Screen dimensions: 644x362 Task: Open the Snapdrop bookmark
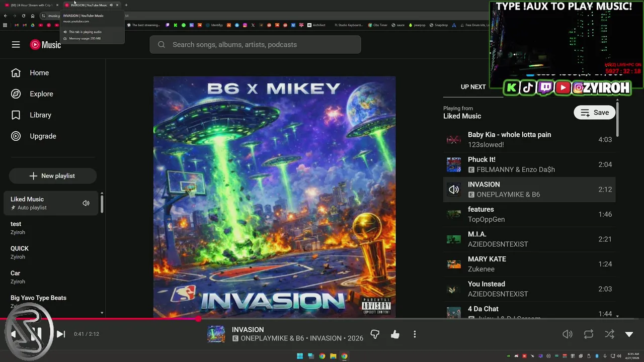438,25
